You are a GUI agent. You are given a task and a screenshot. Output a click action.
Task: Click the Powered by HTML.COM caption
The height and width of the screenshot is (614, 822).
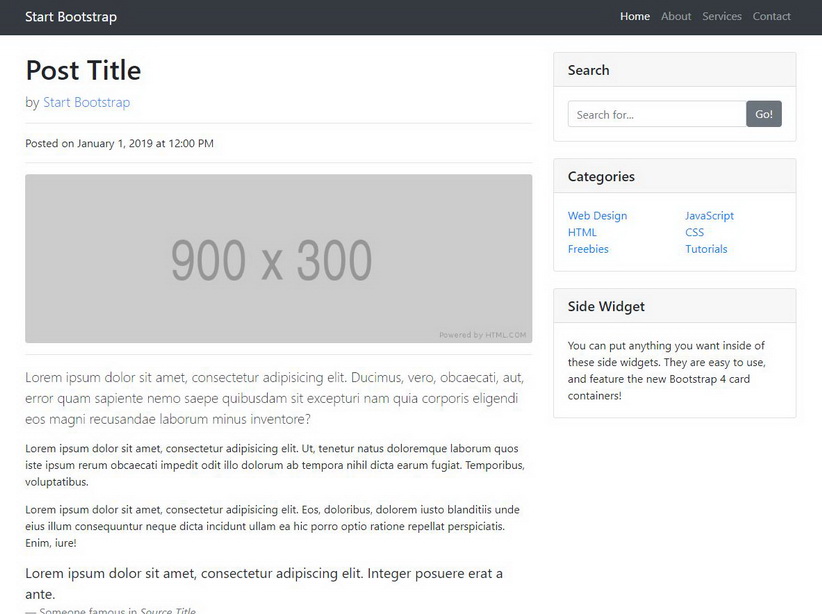coord(483,335)
